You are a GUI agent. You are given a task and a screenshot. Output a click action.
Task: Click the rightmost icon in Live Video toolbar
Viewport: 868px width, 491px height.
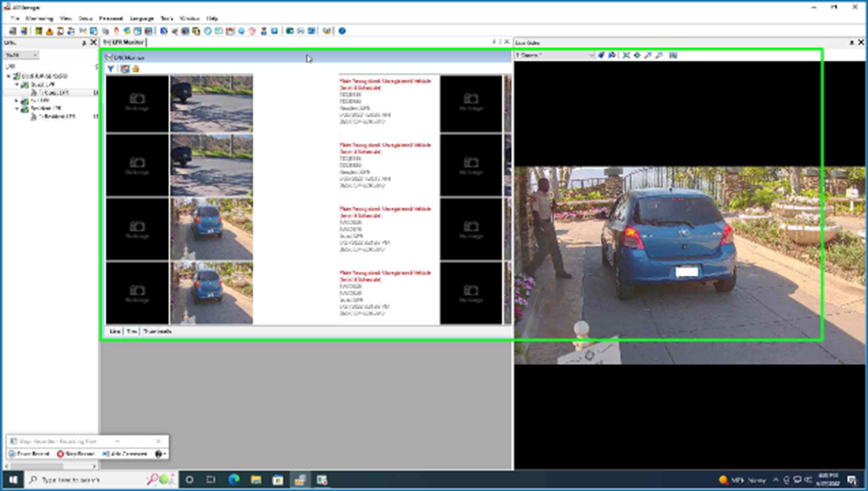click(674, 55)
